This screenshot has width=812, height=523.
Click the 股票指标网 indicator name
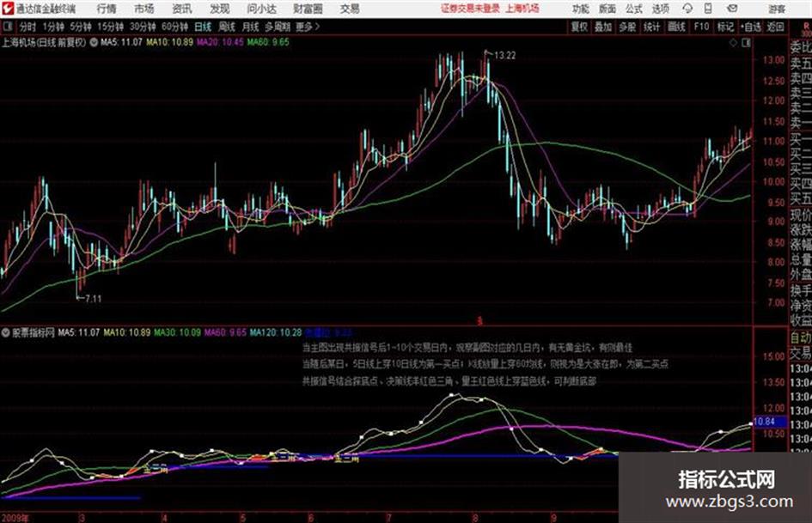click(x=34, y=332)
